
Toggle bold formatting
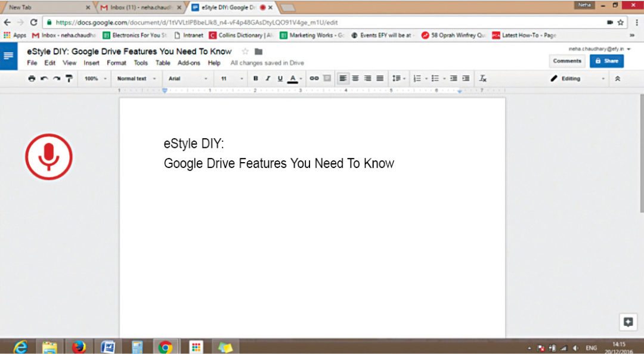coord(256,79)
